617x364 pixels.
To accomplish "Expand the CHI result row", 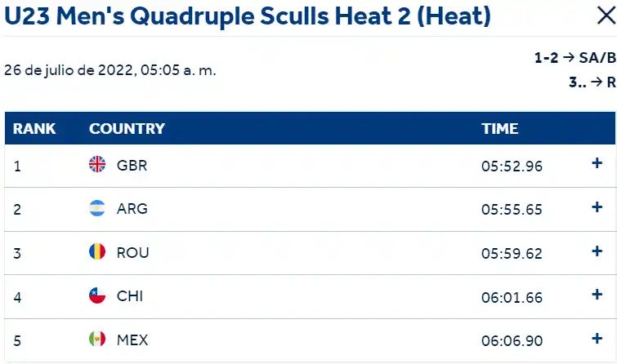I will (597, 295).
